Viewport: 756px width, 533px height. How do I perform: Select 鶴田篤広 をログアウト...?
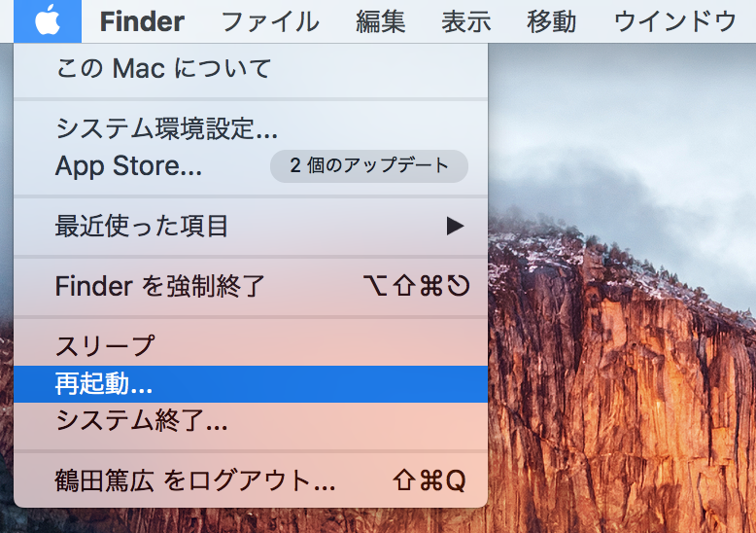click(x=251, y=480)
